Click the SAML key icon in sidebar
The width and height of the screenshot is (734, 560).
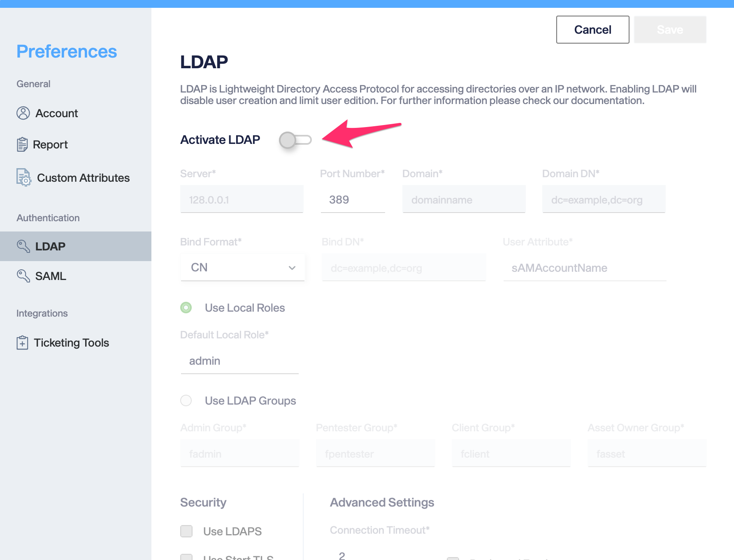coord(23,276)
